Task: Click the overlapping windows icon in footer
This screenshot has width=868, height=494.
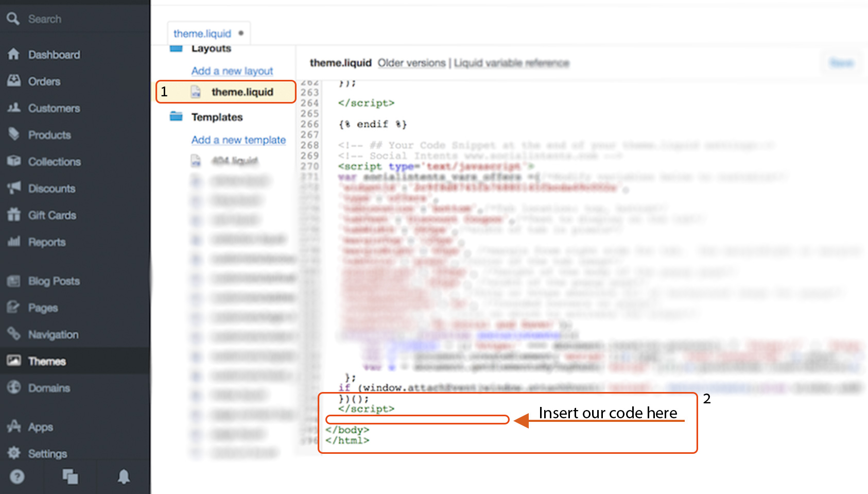Action: click(x=70, y=476)
